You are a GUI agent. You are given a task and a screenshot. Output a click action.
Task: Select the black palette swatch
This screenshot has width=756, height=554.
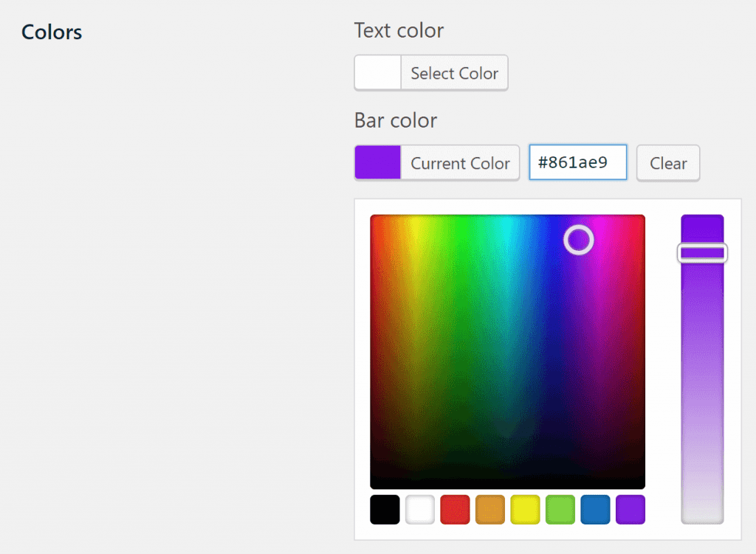[385, 510]
